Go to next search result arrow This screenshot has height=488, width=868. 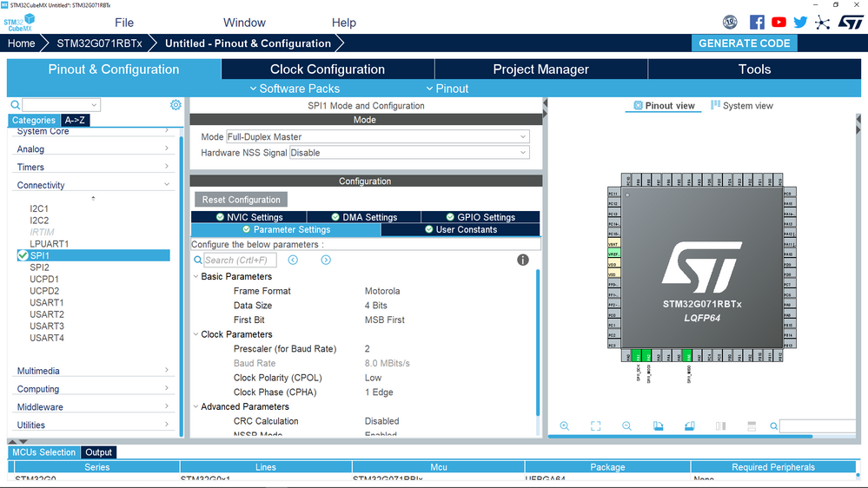coord(326,260)
